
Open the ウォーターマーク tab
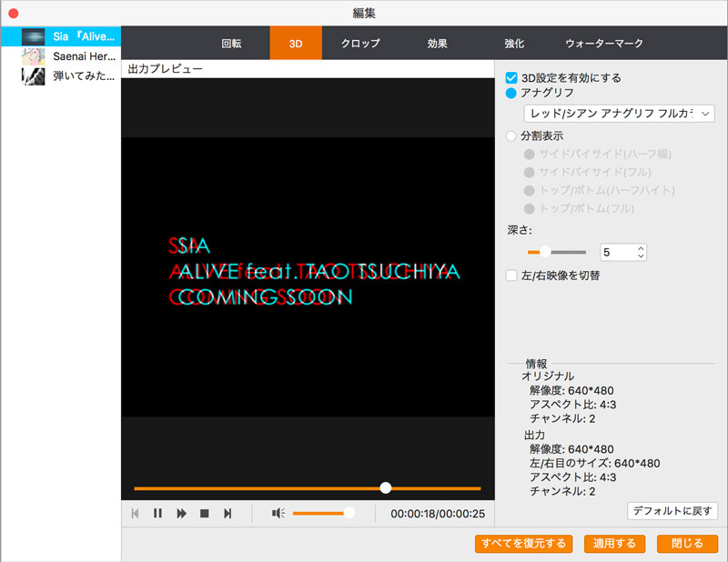[x=604, y=43]
